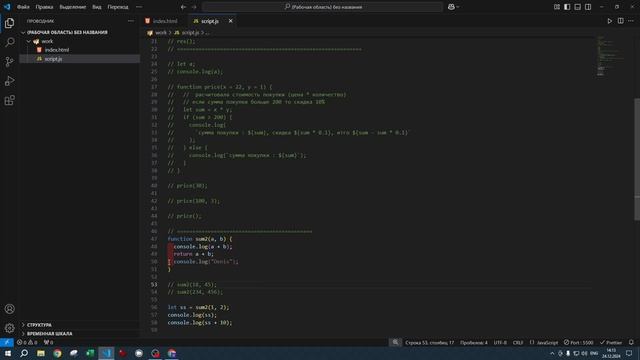Open the Windows Action Center notifications

pyautogui.click(x=629, y=353)
